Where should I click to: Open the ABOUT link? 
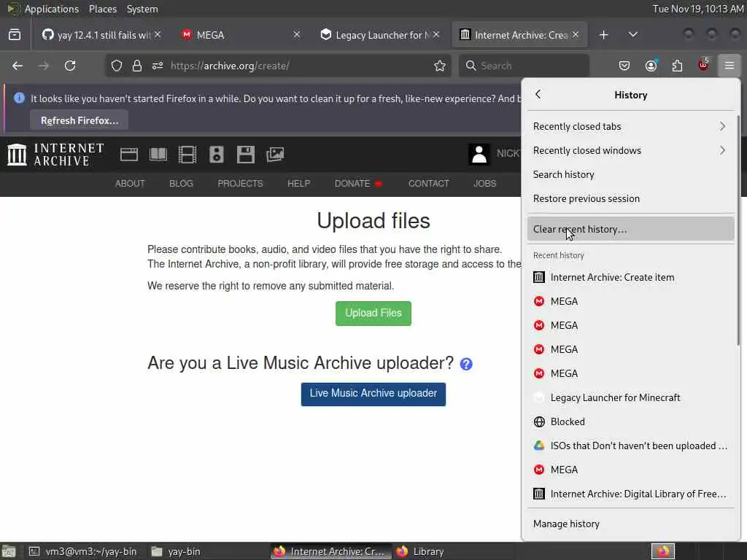pos(130,184)
